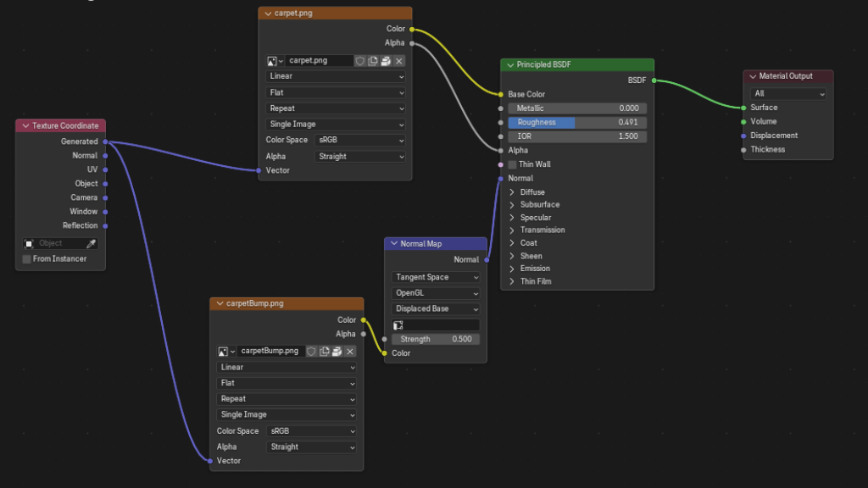Click the Volume input socket on Material Output

tap(743, 122)
